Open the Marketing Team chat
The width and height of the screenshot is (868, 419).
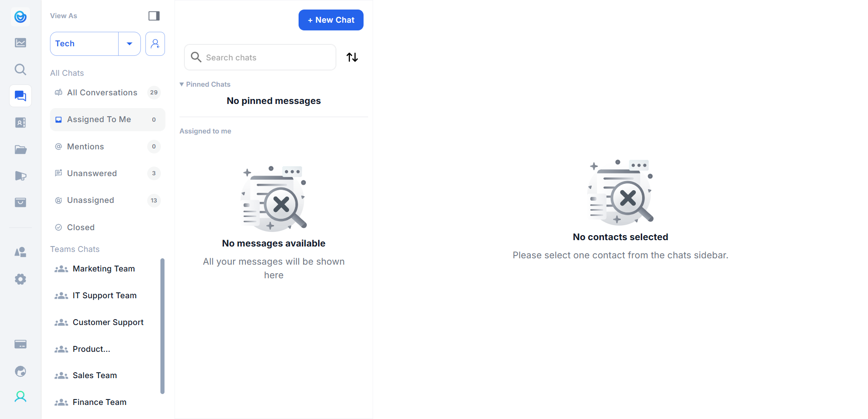tap(104, 269)
